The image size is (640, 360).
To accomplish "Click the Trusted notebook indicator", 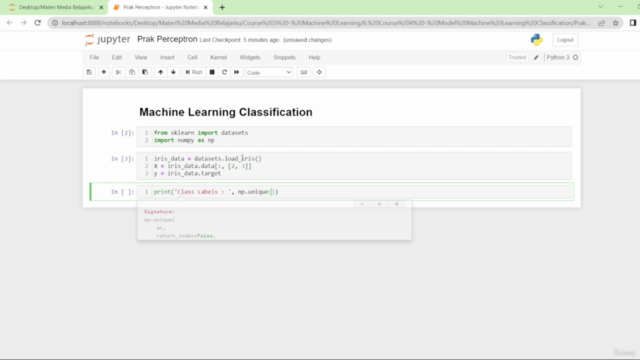I will [517, 58].
